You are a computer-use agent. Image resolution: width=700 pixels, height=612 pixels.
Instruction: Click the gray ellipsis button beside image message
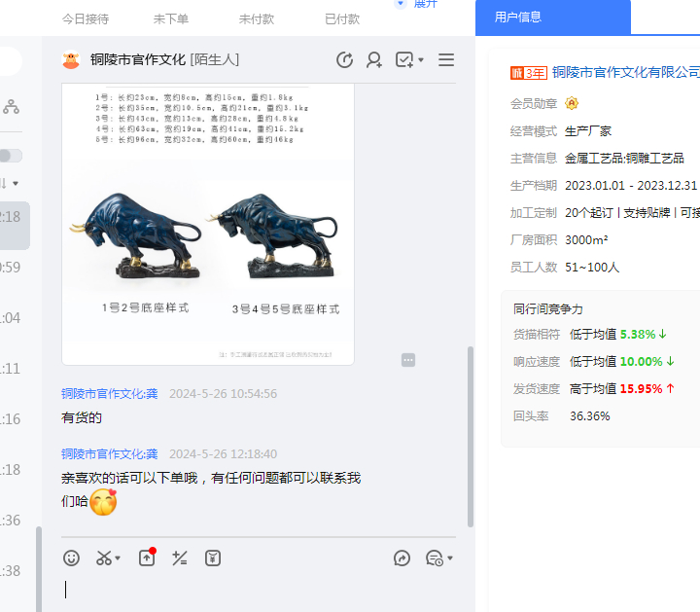click(x=408, y=360)
